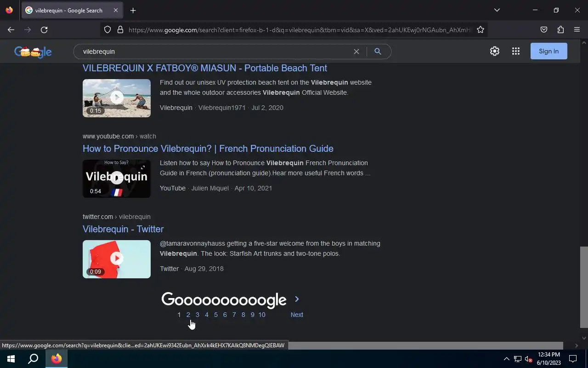Click the Firefox taskbar icon
Image resolution: width=588 pixels, height=368 pixels.
pyautogui.click(x=57, y=359)
